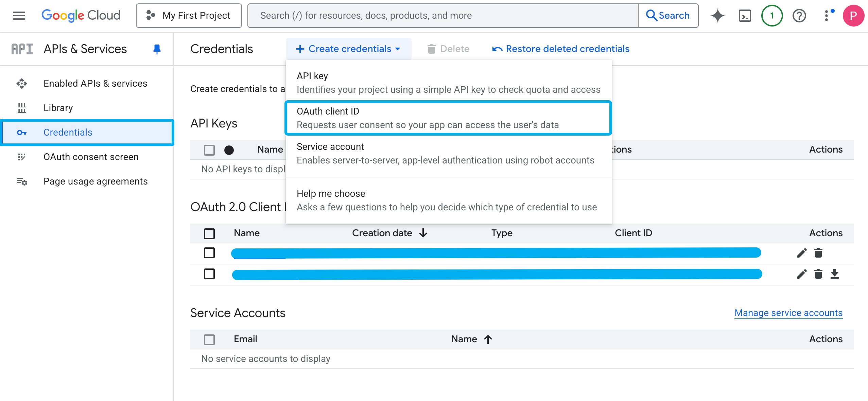Delete the second OAuth 2.0 client
The height and width of the screenshot is (401, 868).
coord(818,274)
